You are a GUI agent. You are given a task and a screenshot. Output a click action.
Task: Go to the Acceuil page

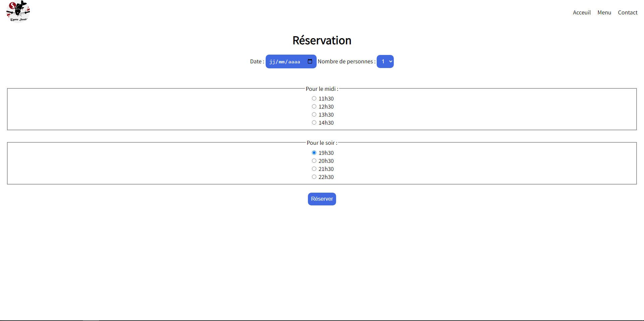[582, 12]
